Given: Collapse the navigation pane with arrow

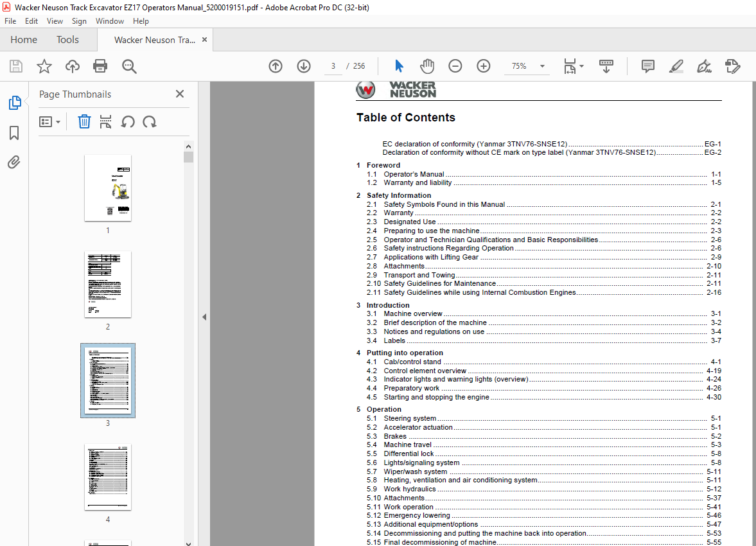Looking at the screenshot, I should point(204,317).
